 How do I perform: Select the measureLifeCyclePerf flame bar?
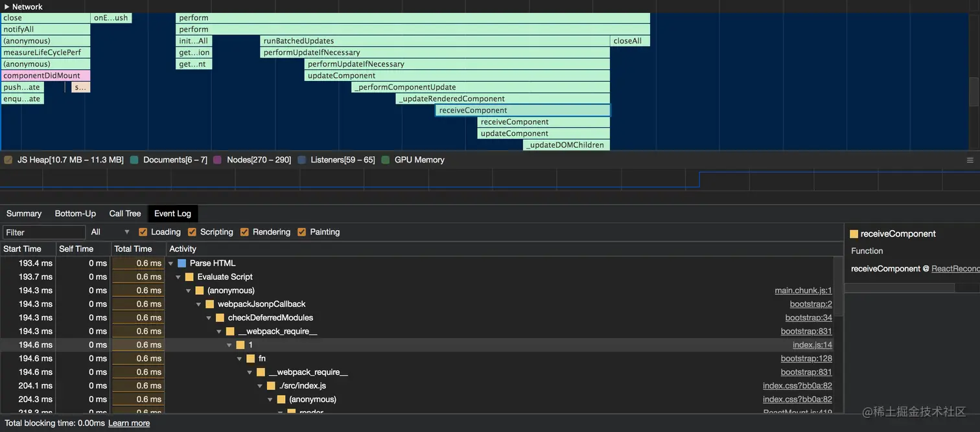(45, 52)
